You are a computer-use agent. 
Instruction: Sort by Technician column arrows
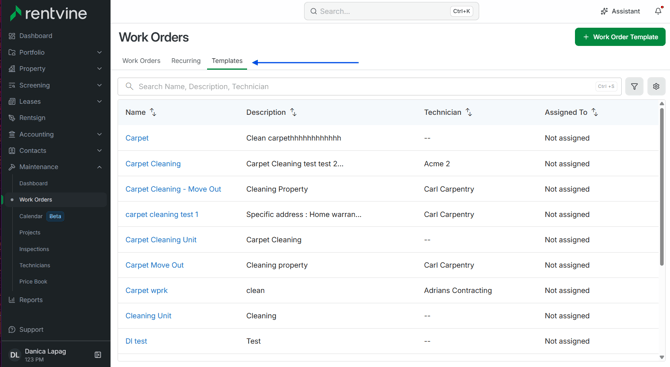click(469, 112)
